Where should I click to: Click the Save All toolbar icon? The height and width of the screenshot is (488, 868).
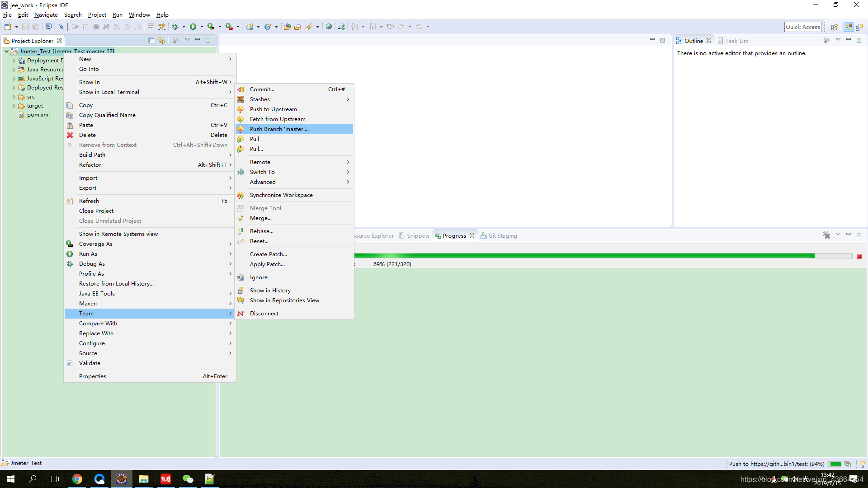[x=36, y=27]
